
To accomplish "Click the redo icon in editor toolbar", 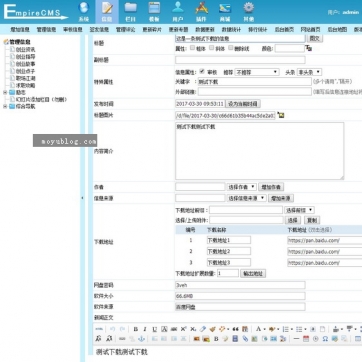I will click(122, 329).
